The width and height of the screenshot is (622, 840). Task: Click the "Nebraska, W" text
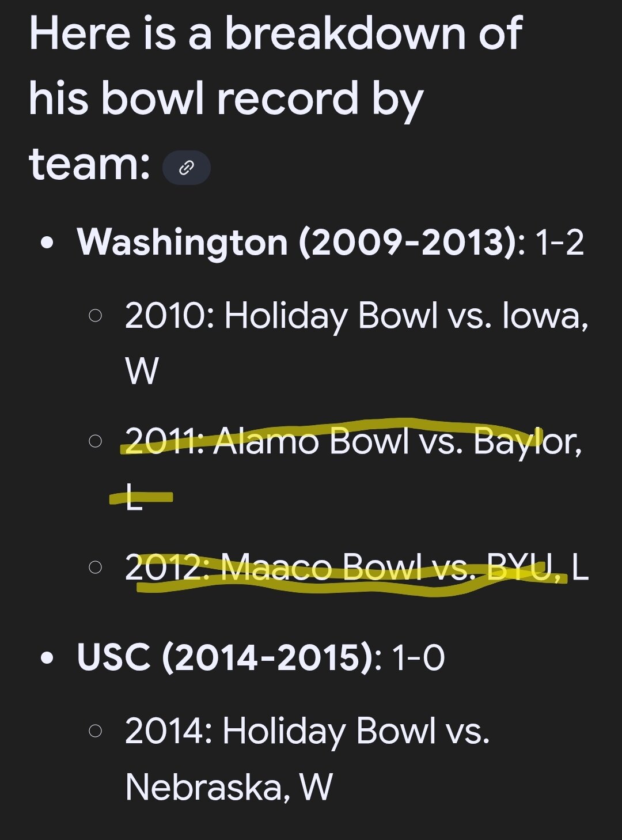[x=229, y=786]
